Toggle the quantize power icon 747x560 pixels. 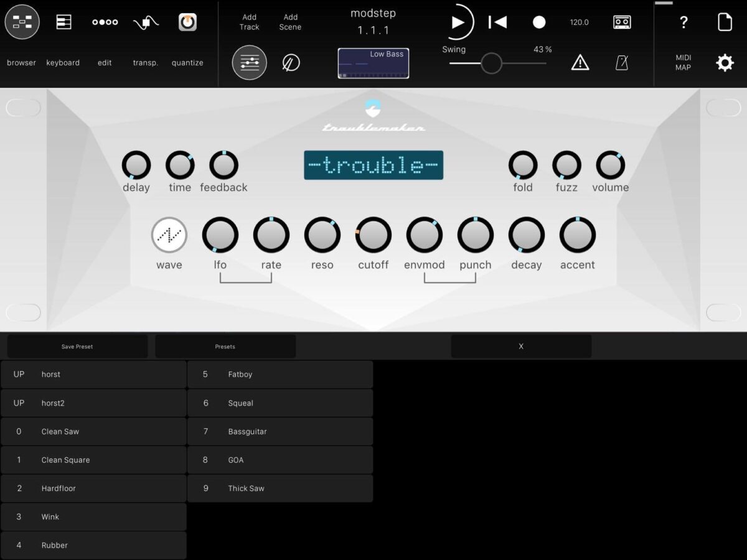187,22
